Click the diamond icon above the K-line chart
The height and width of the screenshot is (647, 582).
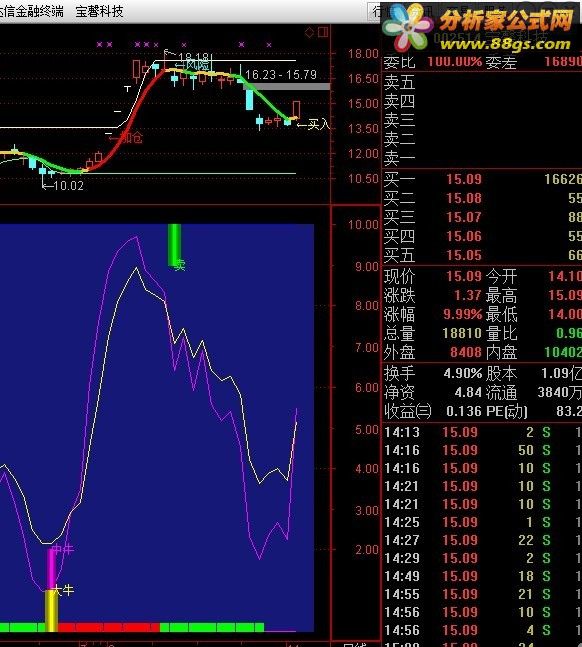tap(309, 32)
